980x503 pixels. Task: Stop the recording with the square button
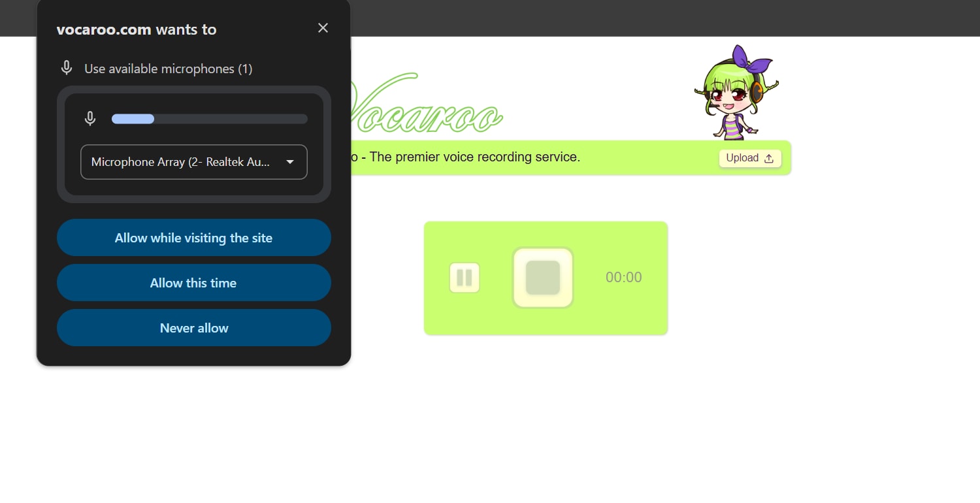(543, 278)
